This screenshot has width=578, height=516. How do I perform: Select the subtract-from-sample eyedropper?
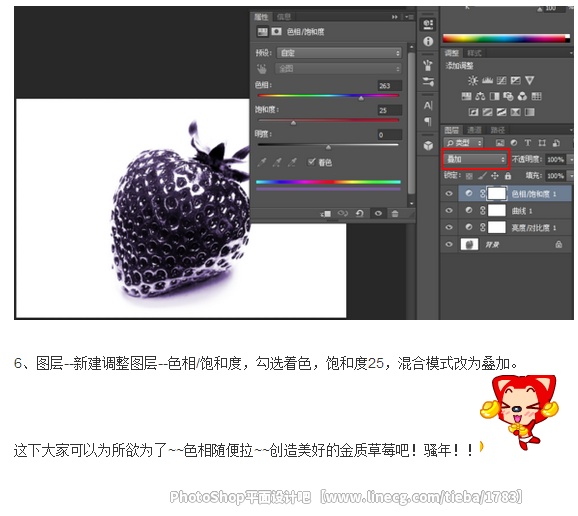(x=292, y=162)
